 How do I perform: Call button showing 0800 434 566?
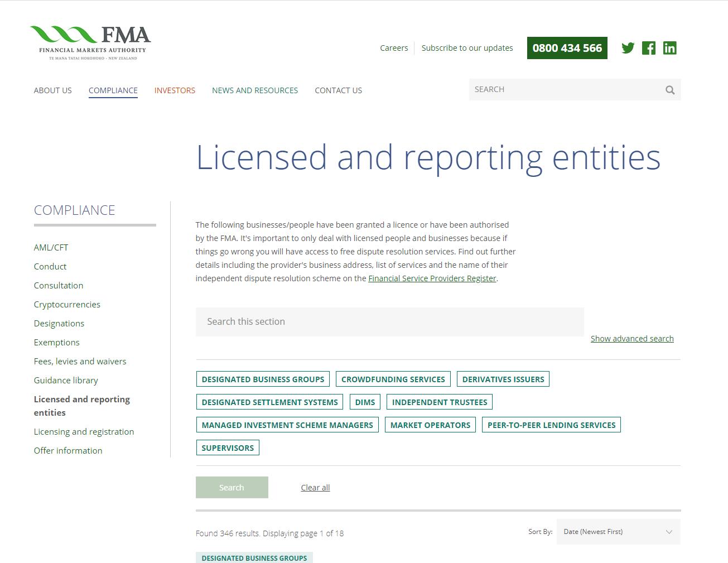click(x=567, y=48)
